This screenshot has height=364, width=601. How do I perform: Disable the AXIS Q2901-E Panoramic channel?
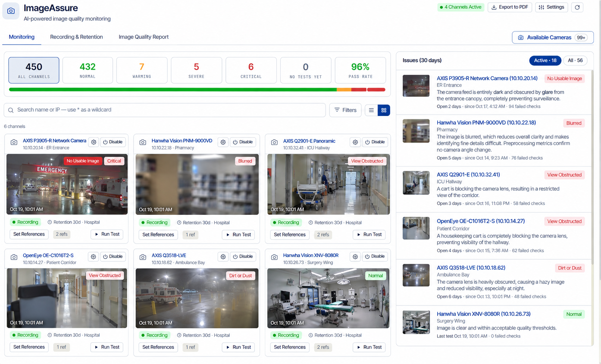coord(375,142)
